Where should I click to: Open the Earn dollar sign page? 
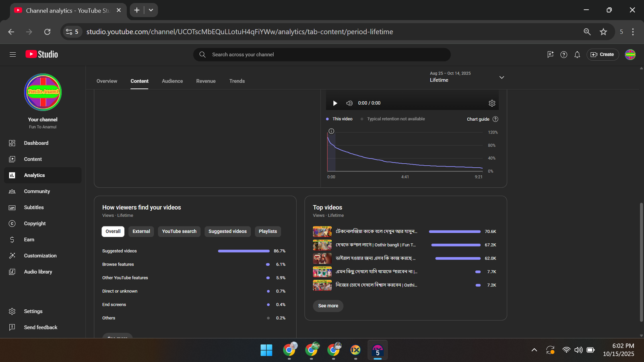29,240
